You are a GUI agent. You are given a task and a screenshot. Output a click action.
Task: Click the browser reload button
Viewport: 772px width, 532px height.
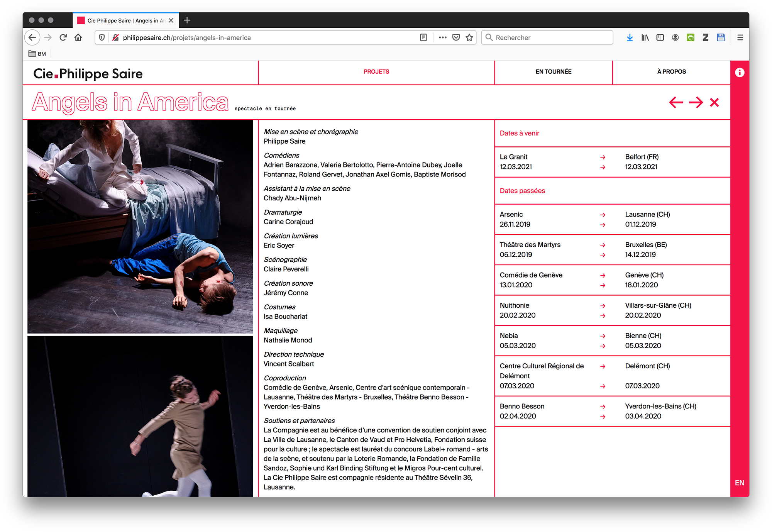[63, 37]
